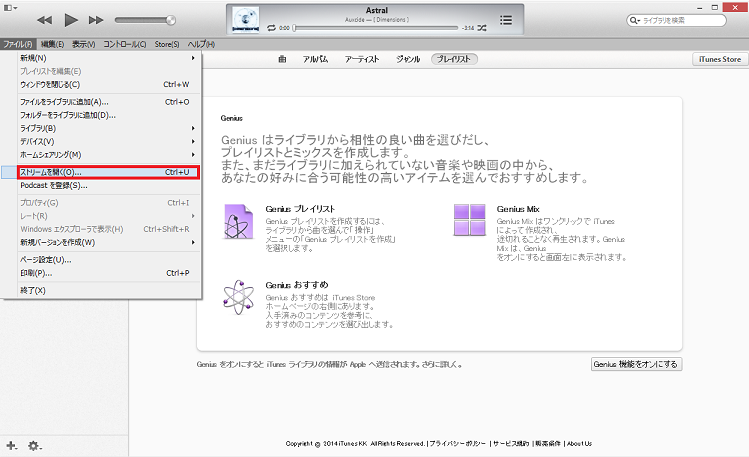The image size is (749, 457).
Task: Choose Podcast を登録(S)... menu item
Action: [x=108, y=185]
